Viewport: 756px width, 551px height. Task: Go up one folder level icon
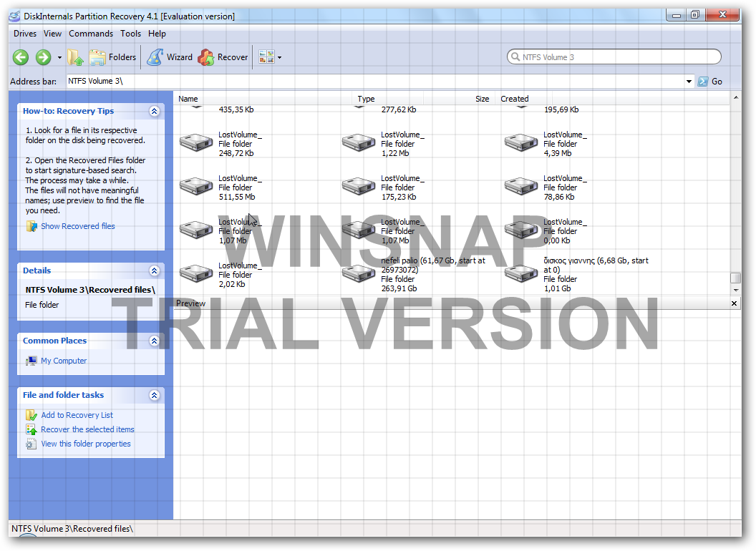(74, 57)
